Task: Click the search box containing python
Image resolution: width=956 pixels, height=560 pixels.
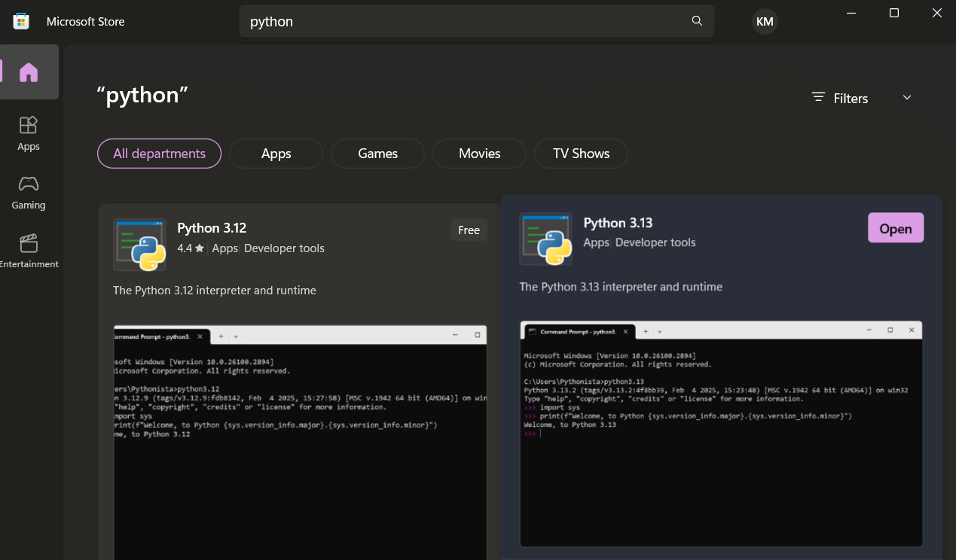Action: pyautogui.click(x=476, y=21)
